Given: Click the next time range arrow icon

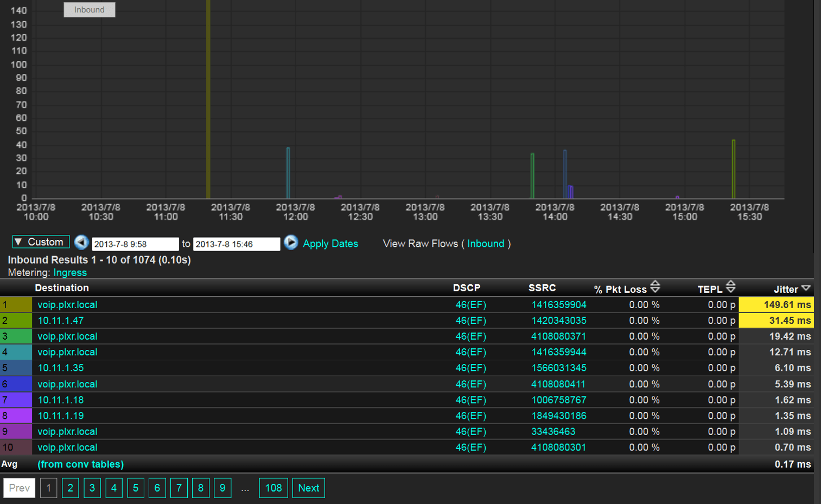Looking at the screenshot, I should pyautogui.click(x=291, y=242).
